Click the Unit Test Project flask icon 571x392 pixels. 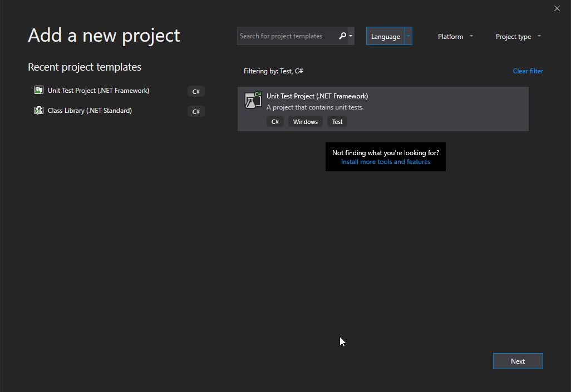(38, 90)
